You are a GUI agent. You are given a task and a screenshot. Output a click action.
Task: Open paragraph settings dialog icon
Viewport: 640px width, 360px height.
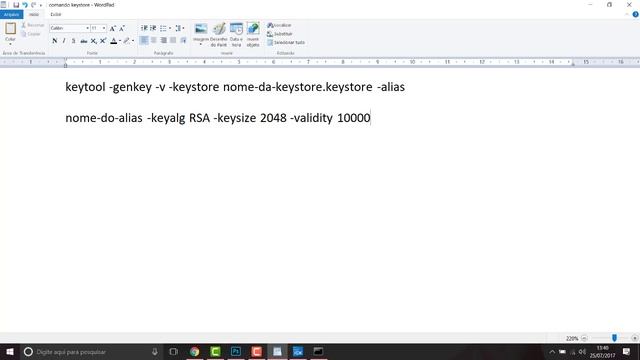[183, 40]
